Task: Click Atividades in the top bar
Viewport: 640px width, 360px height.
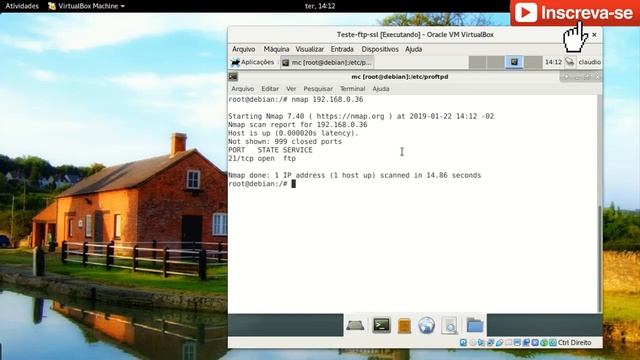Action: 22,6
